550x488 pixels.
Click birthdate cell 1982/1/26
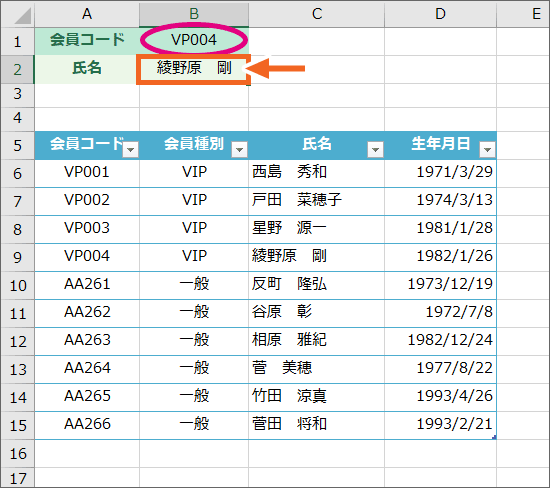coord(441,256)
